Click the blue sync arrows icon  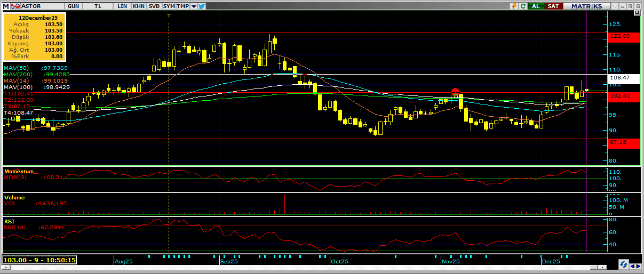[x=623, y=264]
